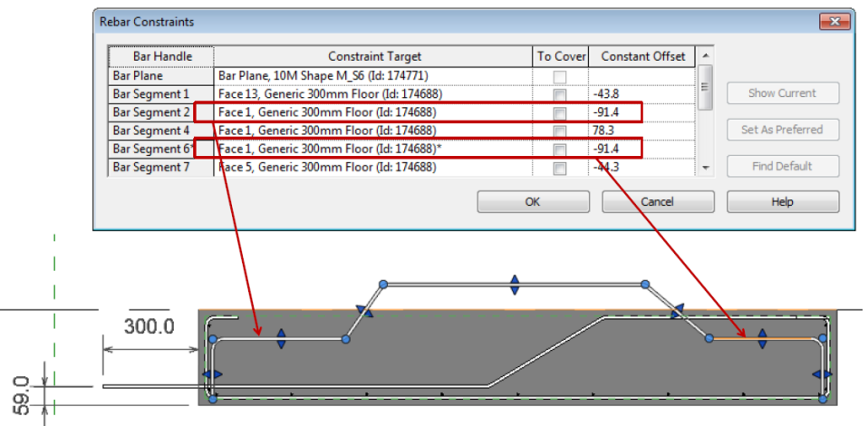Image resolution: width=868 pixels, height=426 pixels.
Task: Select the Bar Segment 6* row handle
Action: pyautogui.click(x=161, y=149)
